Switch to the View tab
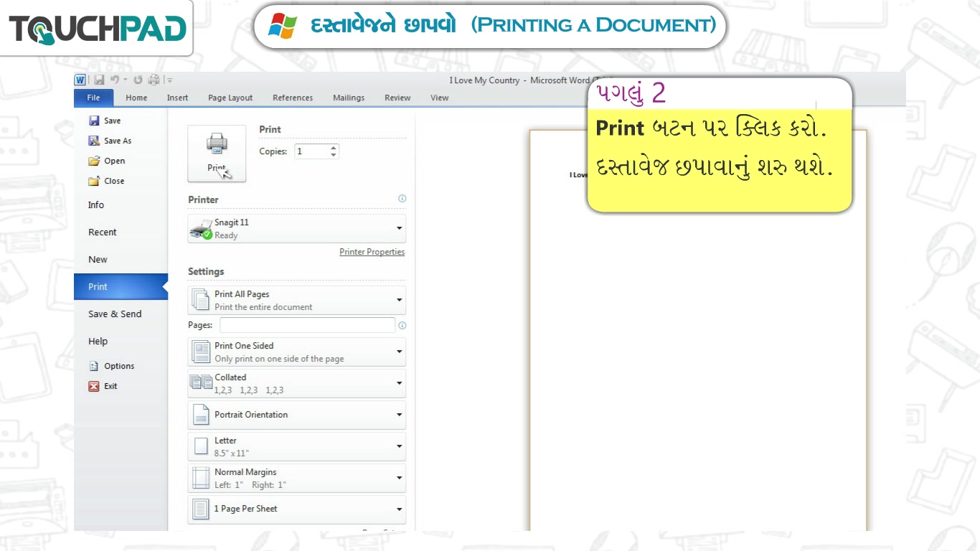 coord(440,98)
